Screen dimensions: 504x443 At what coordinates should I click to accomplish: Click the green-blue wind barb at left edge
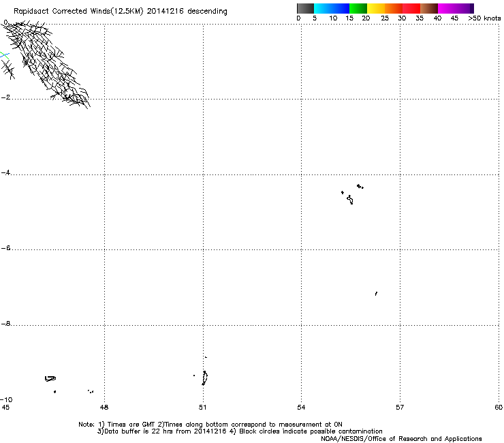point(5,55)
